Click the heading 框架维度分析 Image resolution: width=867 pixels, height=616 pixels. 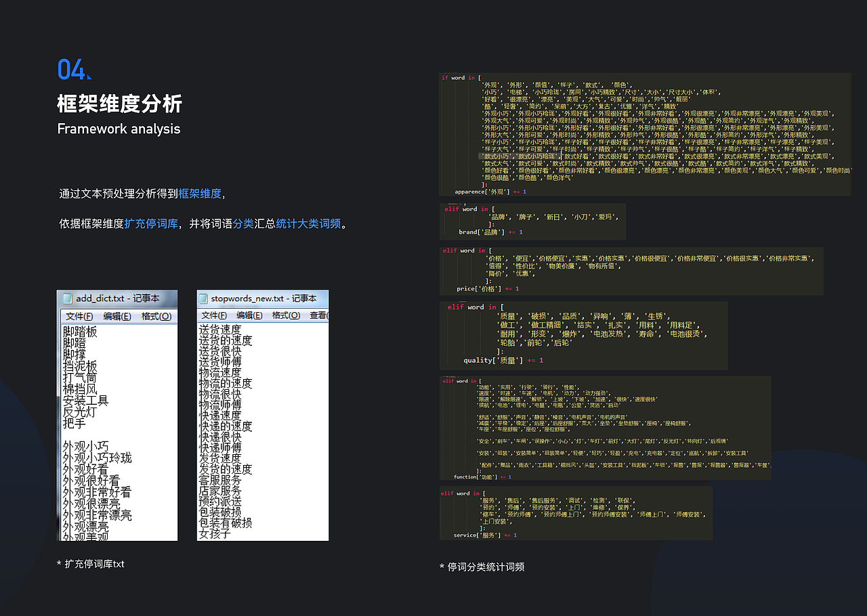tap(120, 104)
